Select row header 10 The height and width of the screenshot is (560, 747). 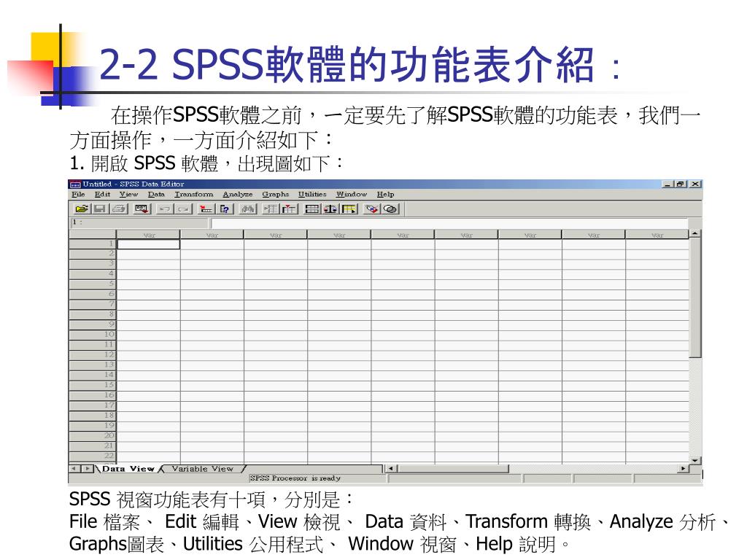[93, 335]
